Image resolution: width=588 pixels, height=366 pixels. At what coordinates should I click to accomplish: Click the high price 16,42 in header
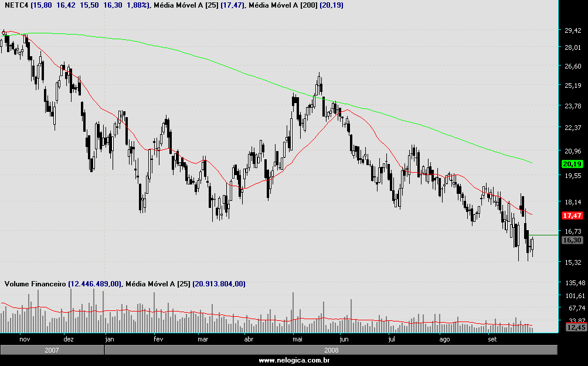pos(66,5)
